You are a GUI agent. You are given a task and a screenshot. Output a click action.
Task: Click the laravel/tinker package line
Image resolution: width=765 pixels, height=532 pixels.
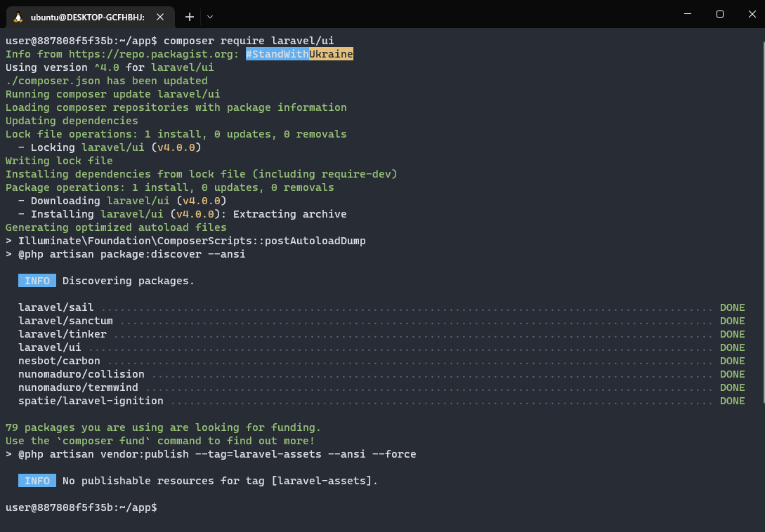click(x=381, y=334)
